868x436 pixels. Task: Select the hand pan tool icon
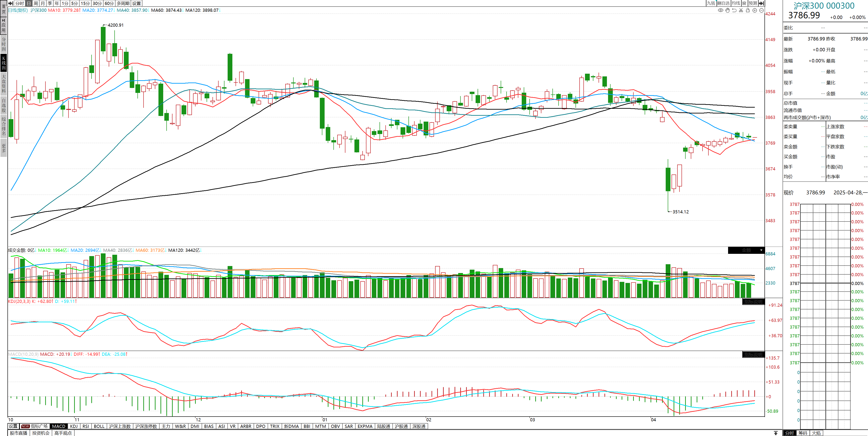point(727,10)
